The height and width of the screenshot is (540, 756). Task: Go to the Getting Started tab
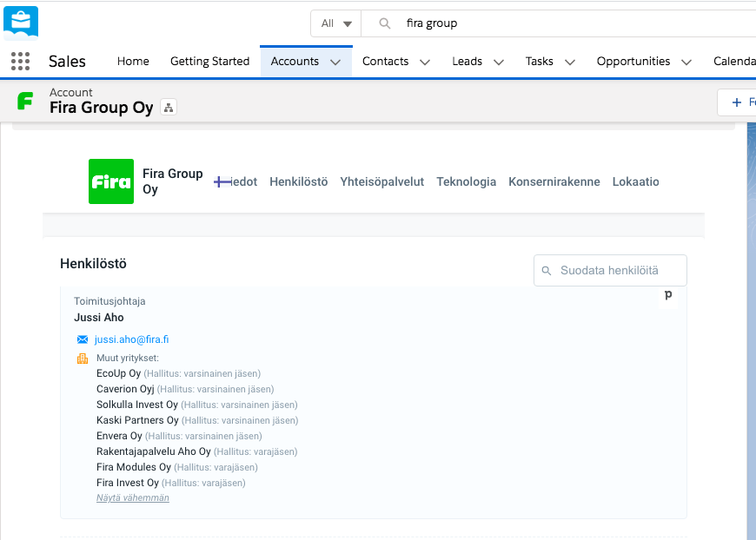[x=209, y=61]
